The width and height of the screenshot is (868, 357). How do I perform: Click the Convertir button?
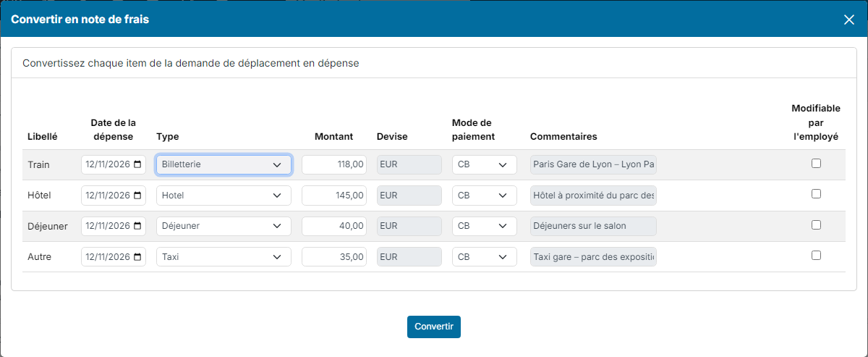tap(434, 327)
